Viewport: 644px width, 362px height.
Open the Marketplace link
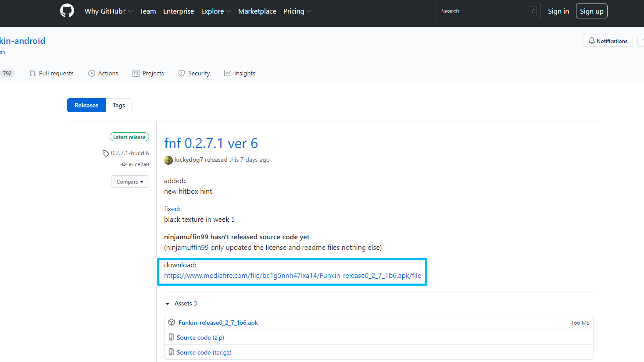pyautogui.click(x=257, y=11)
